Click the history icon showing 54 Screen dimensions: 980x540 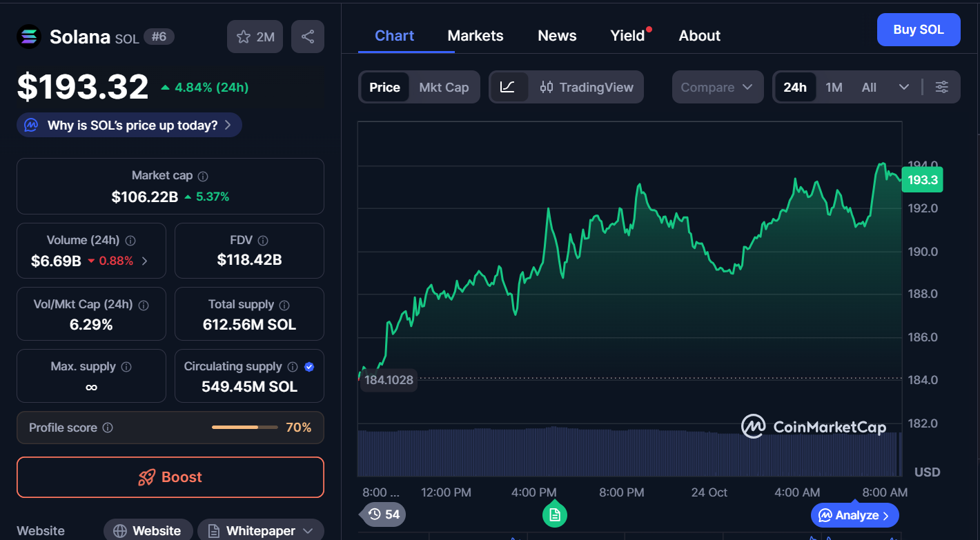click(x=384, y=514)
